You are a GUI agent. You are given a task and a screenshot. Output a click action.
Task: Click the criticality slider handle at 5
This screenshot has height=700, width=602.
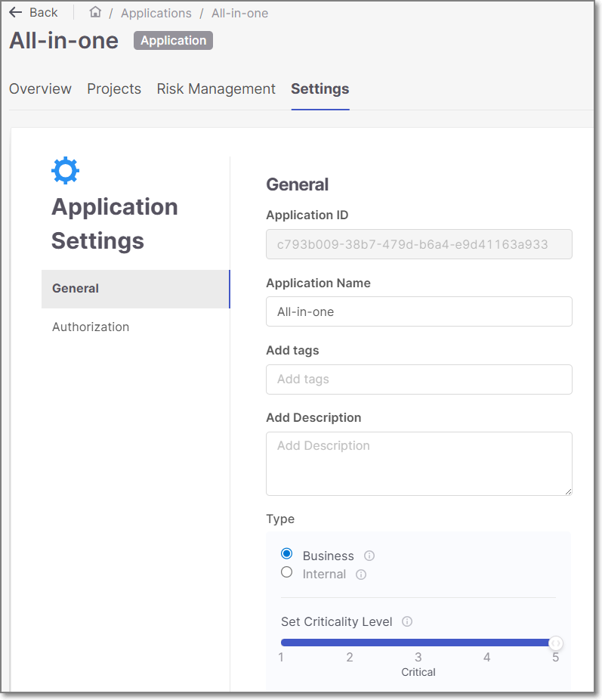(x=556, y=643)
